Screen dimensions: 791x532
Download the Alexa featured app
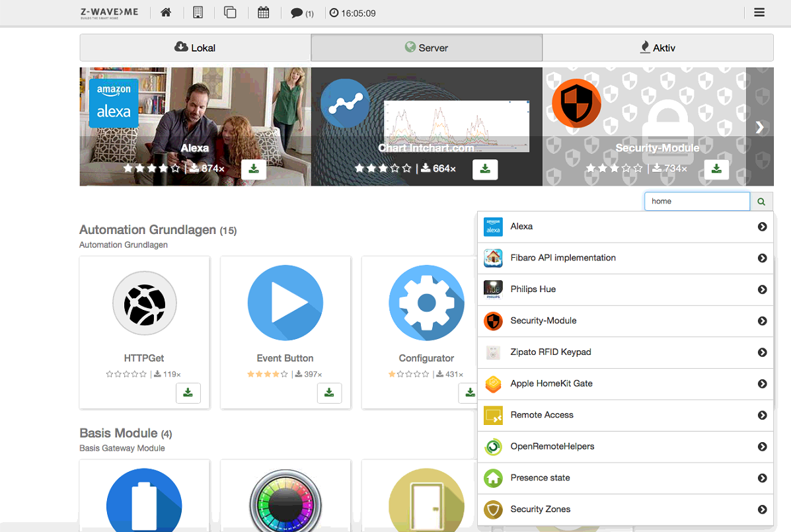tap(254, 169)
